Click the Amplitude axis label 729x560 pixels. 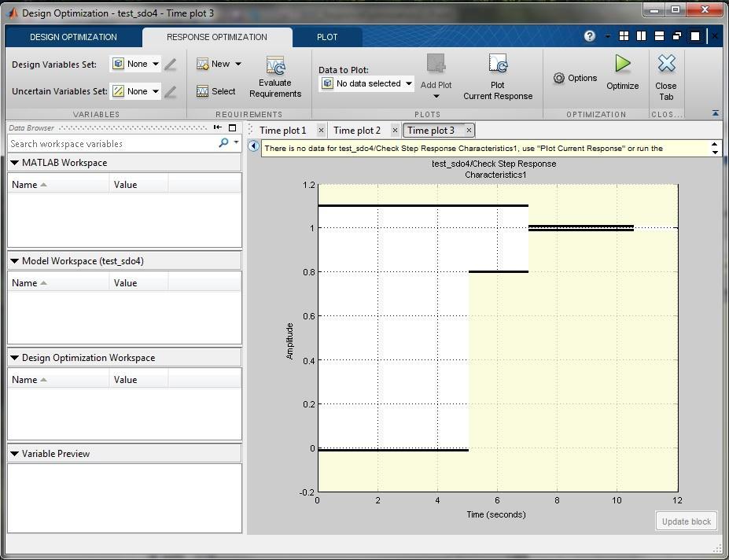(290, 341)
